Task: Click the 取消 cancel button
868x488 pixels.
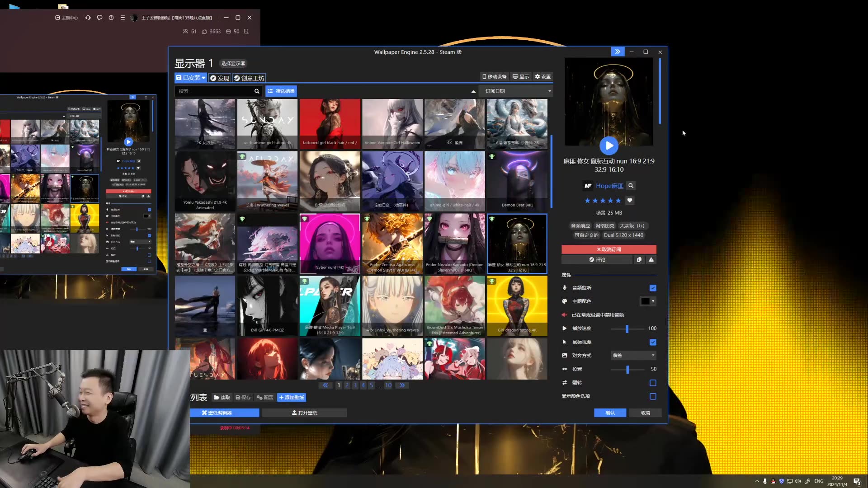Action: [x=646, y=413]
